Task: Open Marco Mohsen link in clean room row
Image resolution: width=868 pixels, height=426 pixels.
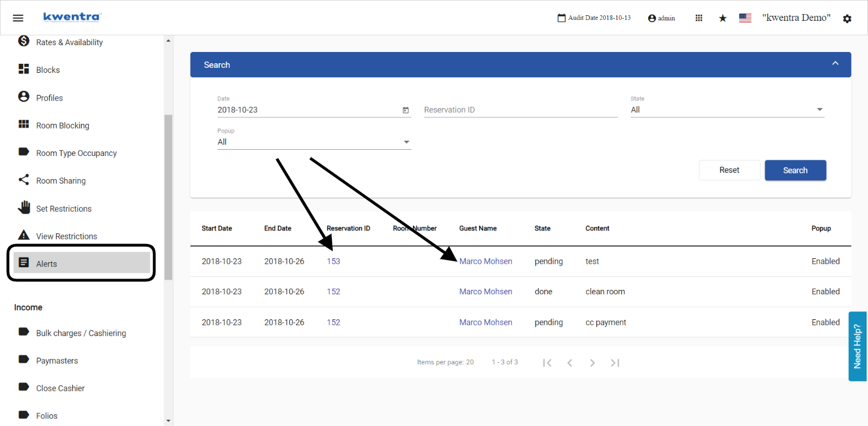Action: coord(485,292)
